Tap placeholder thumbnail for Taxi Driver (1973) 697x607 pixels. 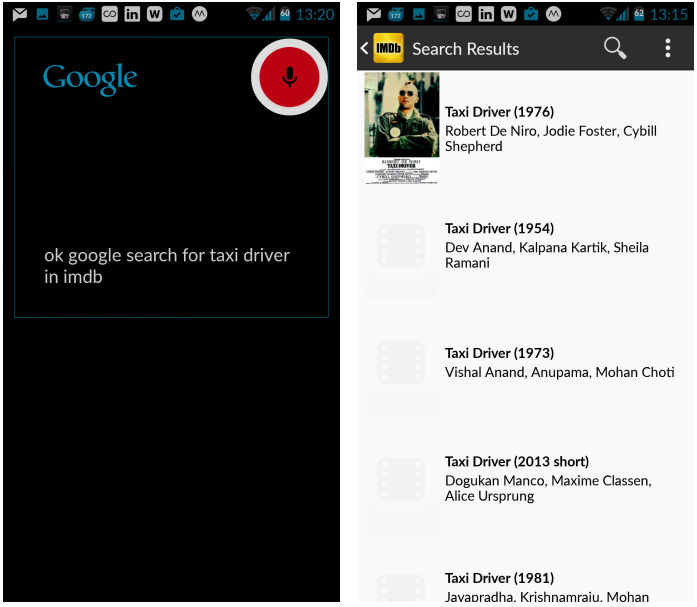[x=401, y=362]
